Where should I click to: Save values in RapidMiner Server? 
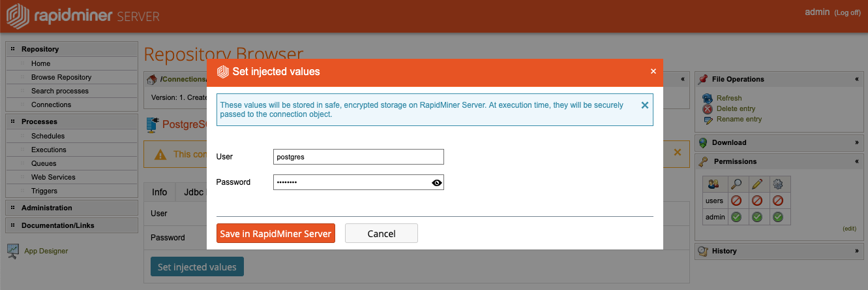[x=276, y=234]
